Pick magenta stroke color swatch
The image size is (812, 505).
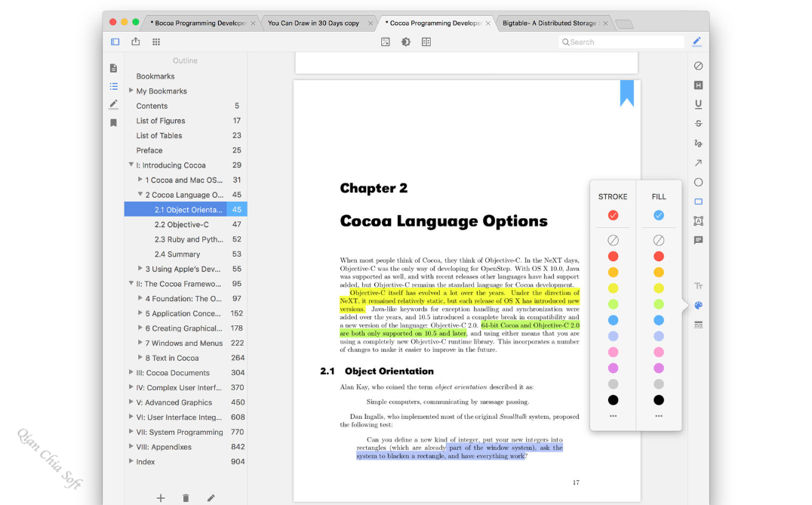pyautogui.click(x=613, y=368)
